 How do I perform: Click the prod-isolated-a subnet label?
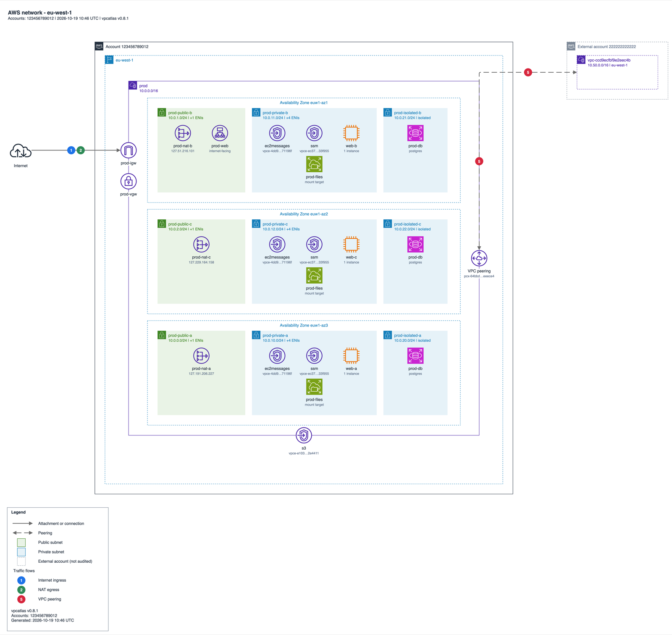[407, 335]
